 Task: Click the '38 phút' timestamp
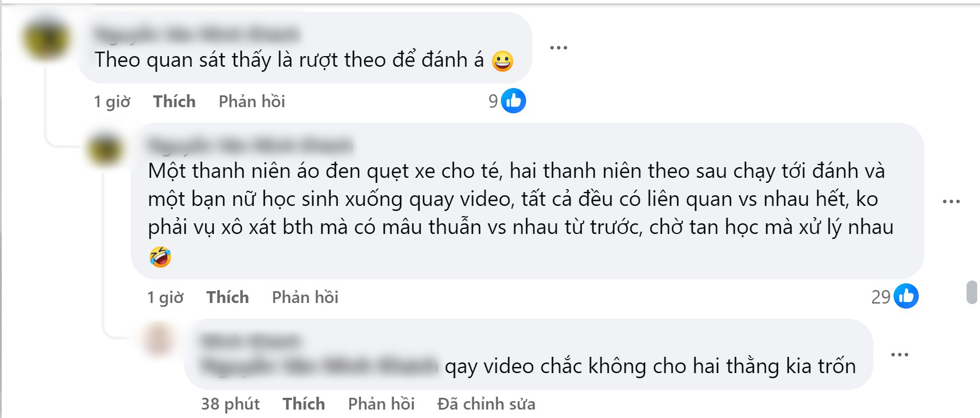[231, 404]
